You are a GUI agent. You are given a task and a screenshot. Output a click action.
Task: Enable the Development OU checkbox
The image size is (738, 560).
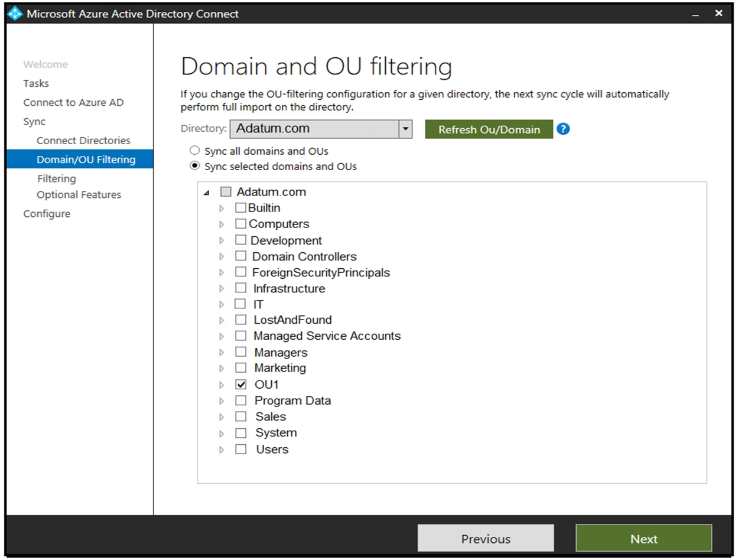[x=240, y=240]
